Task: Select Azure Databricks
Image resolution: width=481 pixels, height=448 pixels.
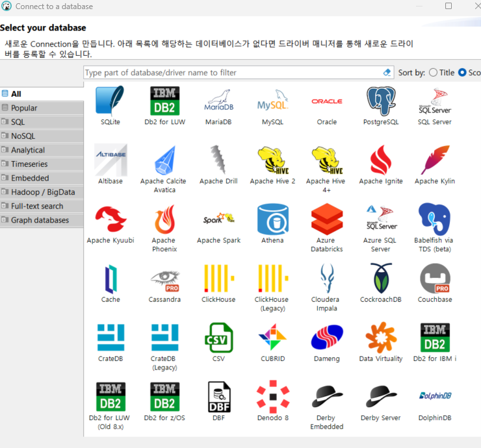Action: 327,219
